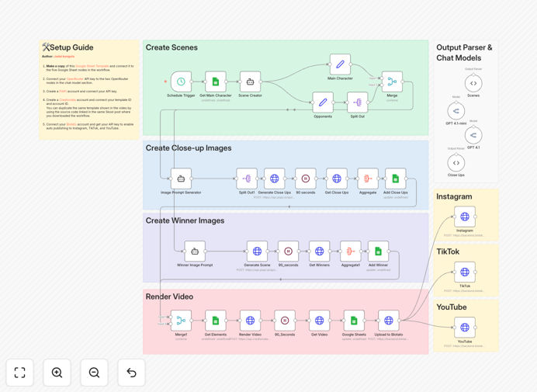This screenshot has width=537, height=392.
Task: Click the Create Close-up Images section title
Action: coord(189,148)
